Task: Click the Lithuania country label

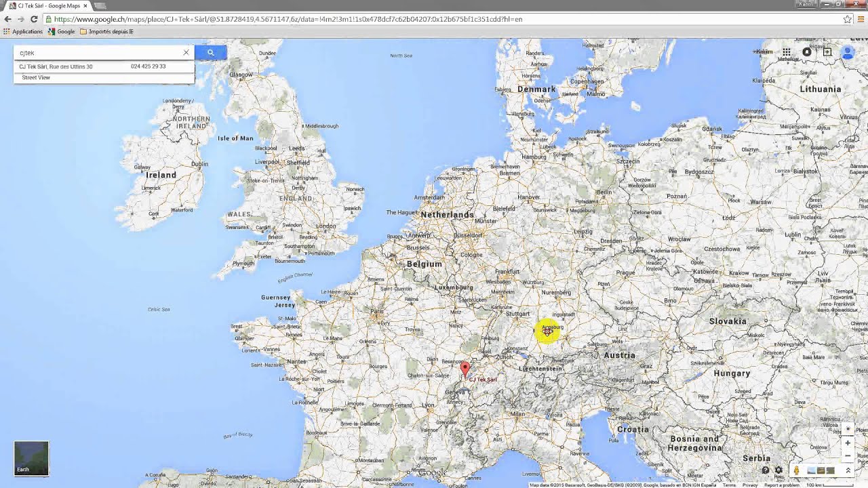Action: click(820, 89)
